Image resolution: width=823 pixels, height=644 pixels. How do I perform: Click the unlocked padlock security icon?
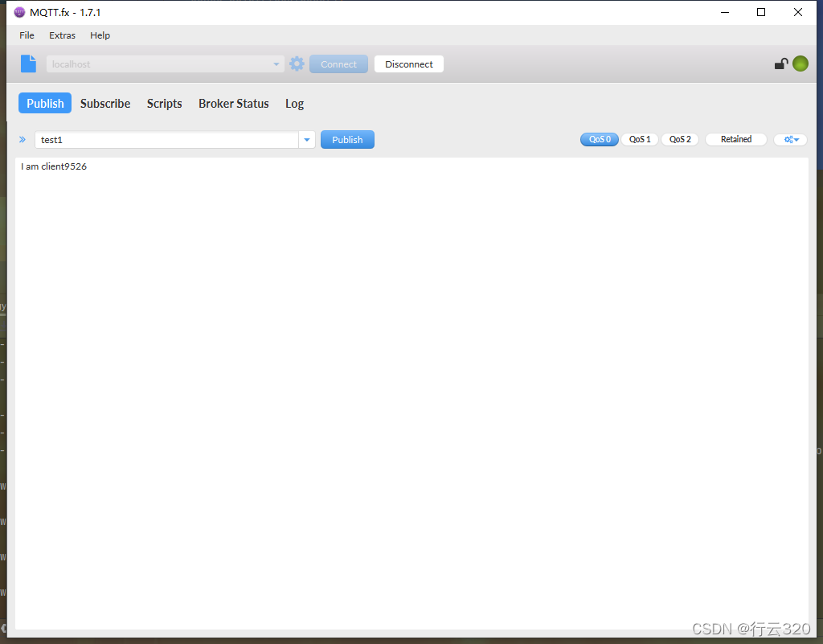pyautogui.click(x=781, y=64)
